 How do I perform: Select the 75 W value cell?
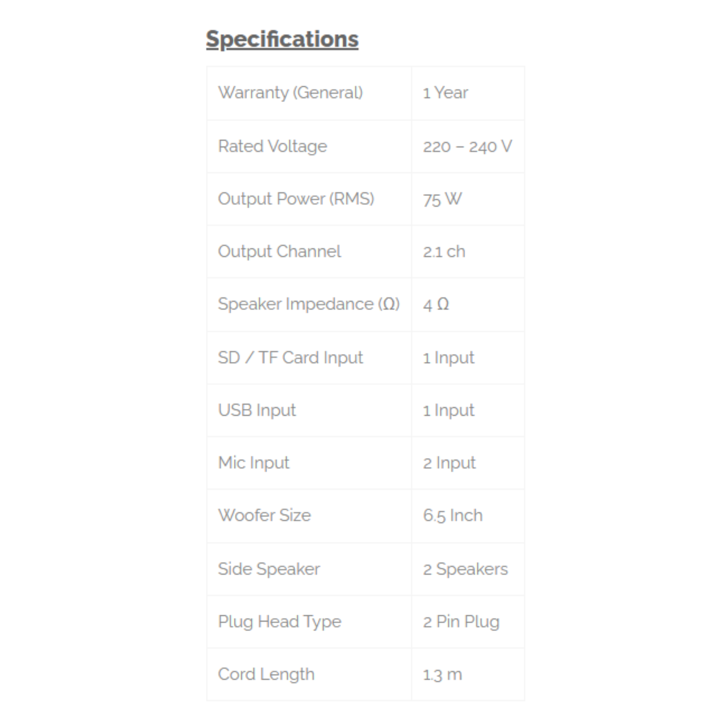[x=442, y=199]
